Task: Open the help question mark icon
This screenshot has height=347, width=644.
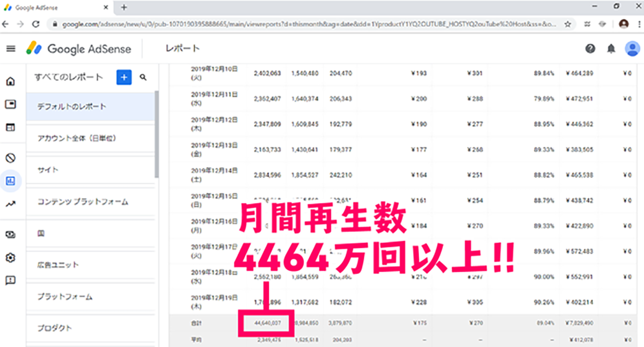Action: 590,49
